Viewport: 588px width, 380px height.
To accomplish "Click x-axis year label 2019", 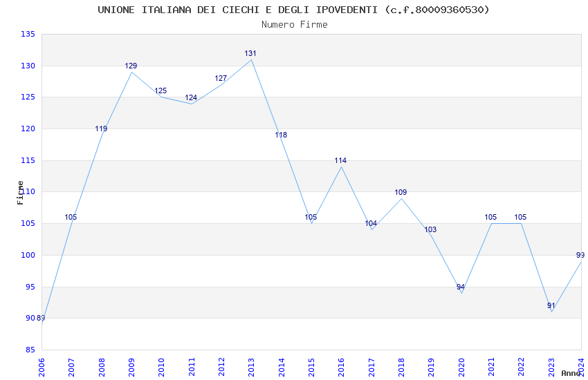I will click(432, 368).
